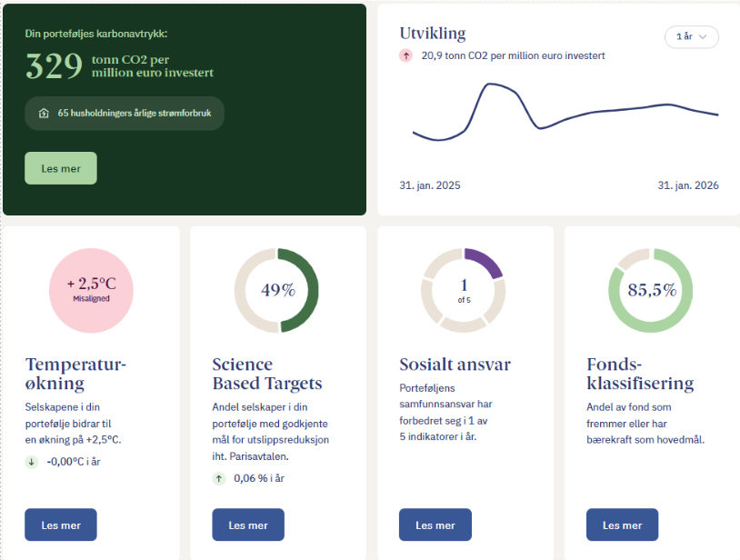740x560 pixels.
Task: Click 'Les mer' under Temperaturøkning
Action: 61,525
